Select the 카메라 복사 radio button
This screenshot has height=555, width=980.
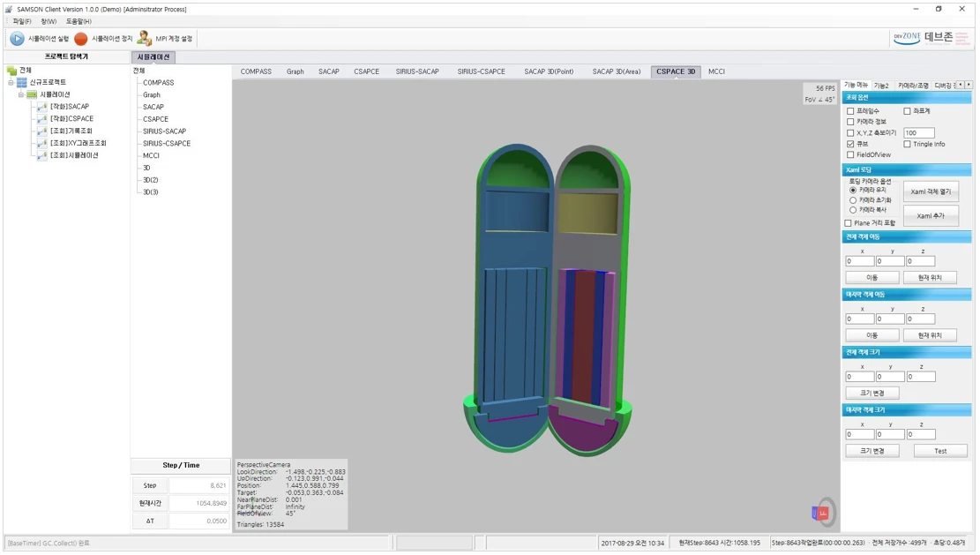click(852, 210)
